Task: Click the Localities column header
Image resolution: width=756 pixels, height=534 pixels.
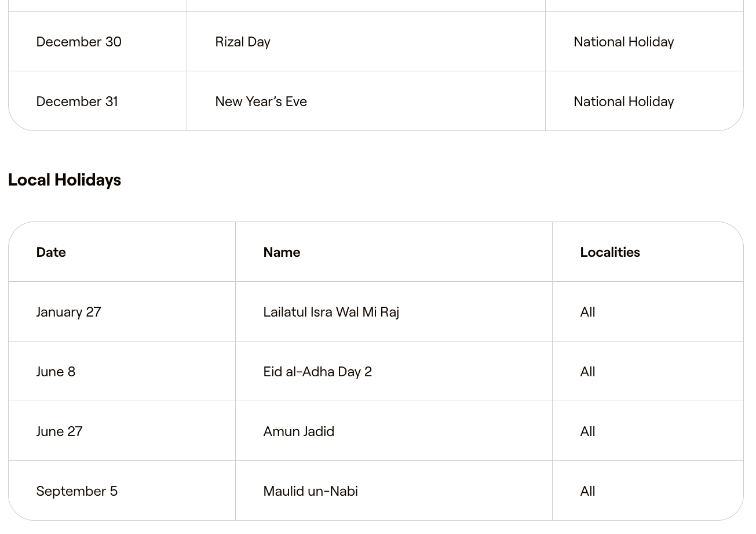Action: [609, 252]
